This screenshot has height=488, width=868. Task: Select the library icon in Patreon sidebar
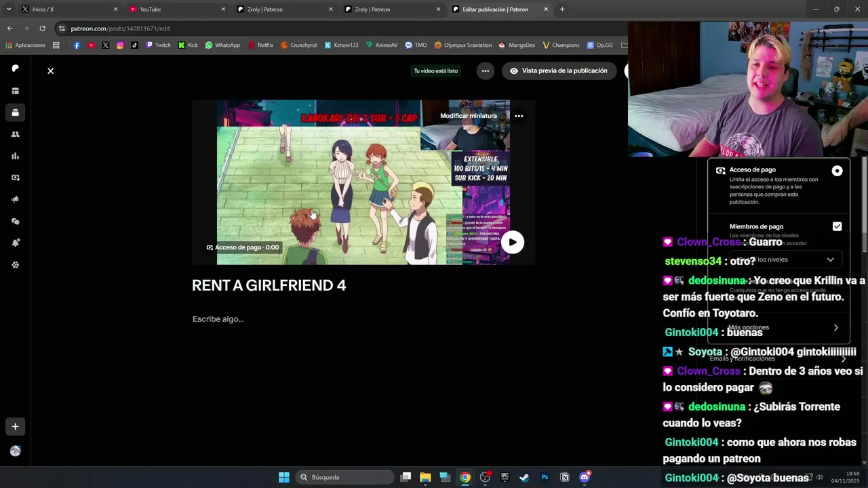15,113
